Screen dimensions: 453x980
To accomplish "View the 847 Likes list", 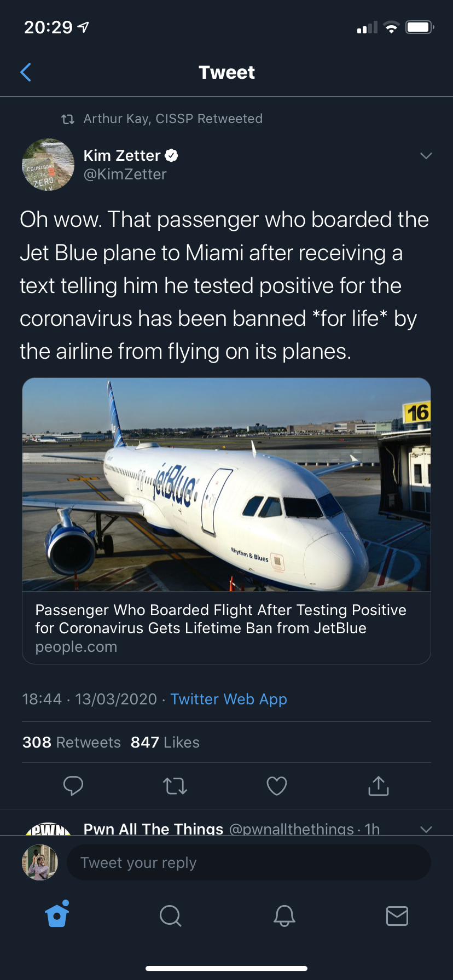I will coord(165,742).
